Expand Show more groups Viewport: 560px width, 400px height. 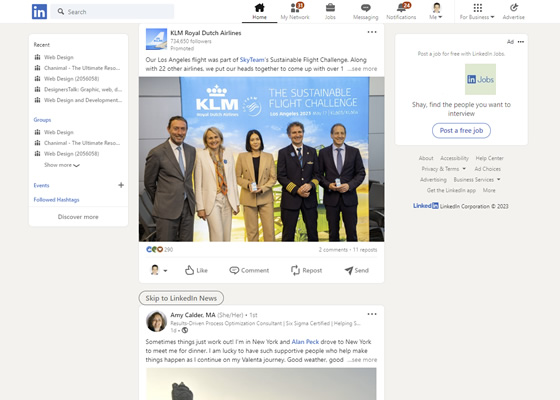click(x=62, y=165)
